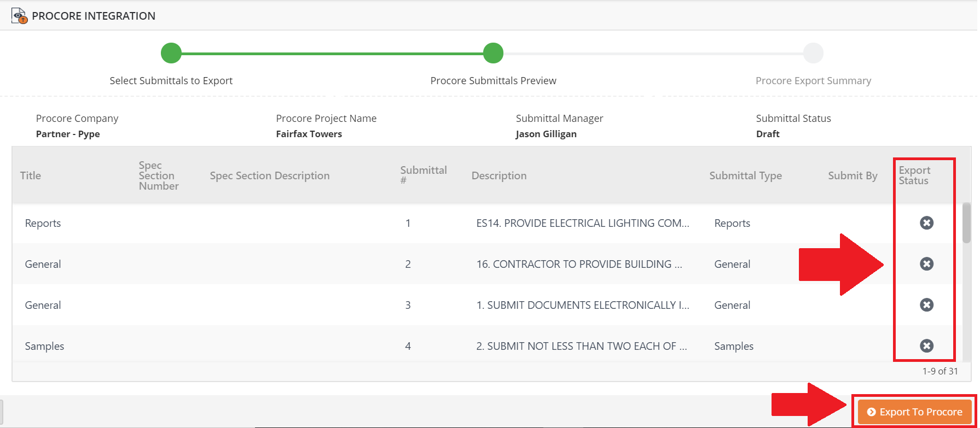Viewport: 980px width, 428px height.
Task: Click export status icon for submittal 2
Action: coord(926,264)
